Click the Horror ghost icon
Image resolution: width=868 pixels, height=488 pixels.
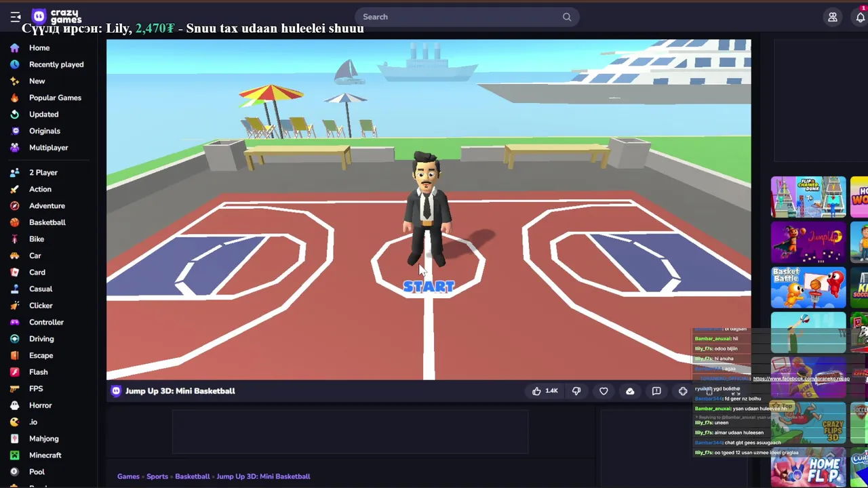(15, 405)
